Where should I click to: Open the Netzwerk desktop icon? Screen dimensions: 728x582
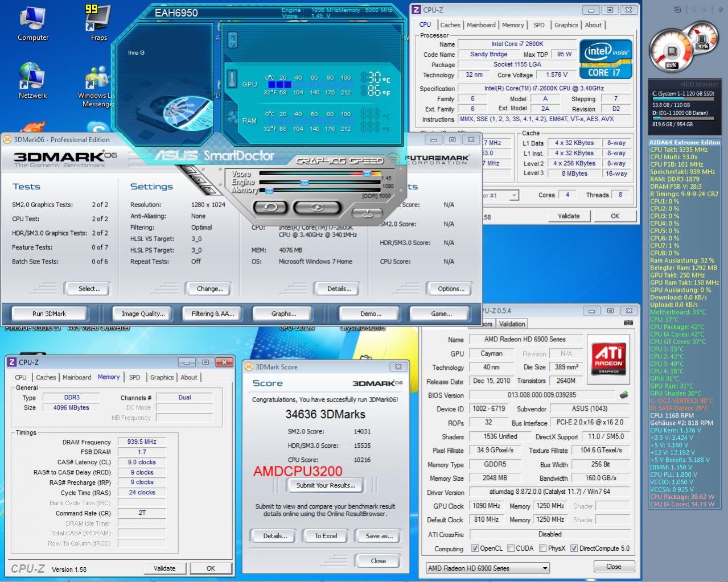pos(32,81)
